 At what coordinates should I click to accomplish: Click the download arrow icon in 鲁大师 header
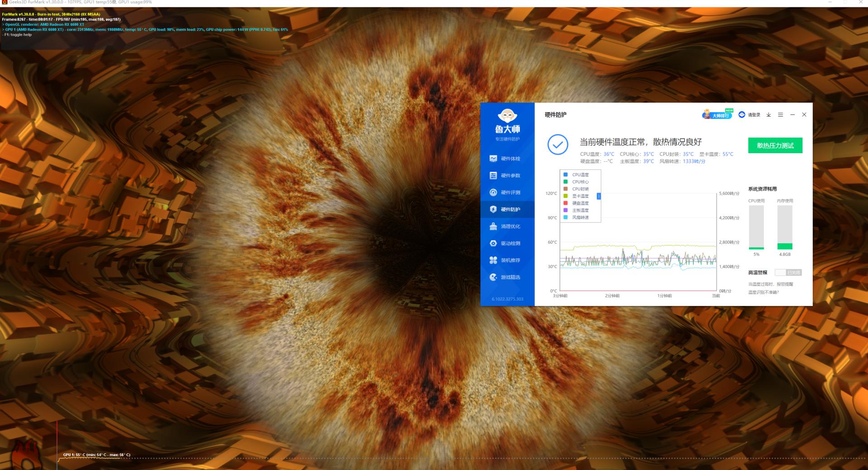pyautogui.click(x=769, y=115)
